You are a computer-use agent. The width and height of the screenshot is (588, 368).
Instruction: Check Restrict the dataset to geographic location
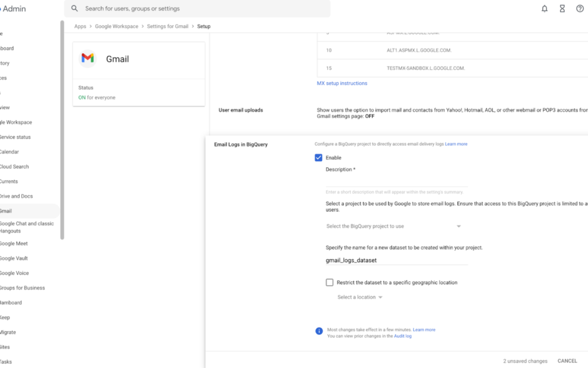(x=329, y=282)
